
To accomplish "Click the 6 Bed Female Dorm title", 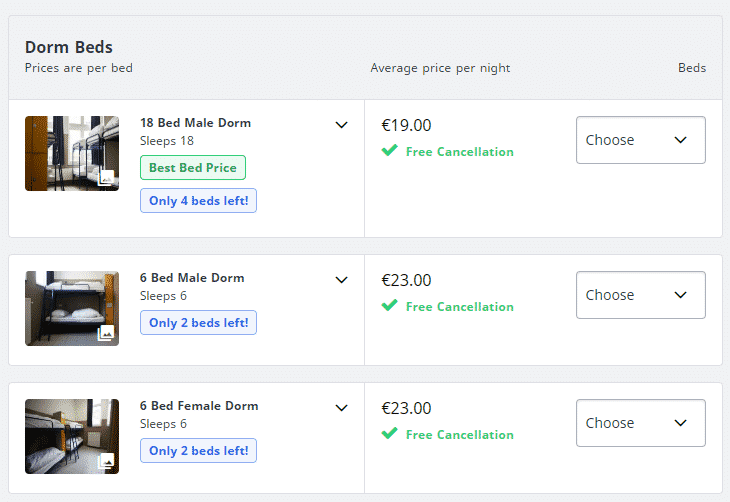I will pyautogui.click(x=199, y=406).
